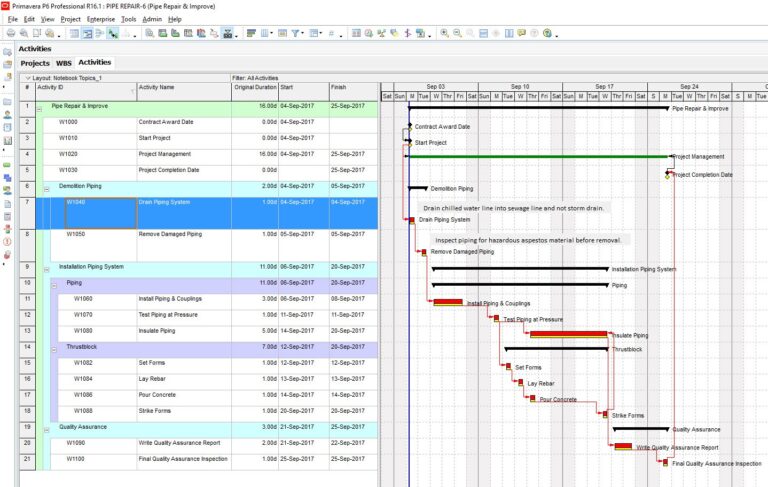Click the Install Piping & Couplings red bar

[x=448, y=302]
